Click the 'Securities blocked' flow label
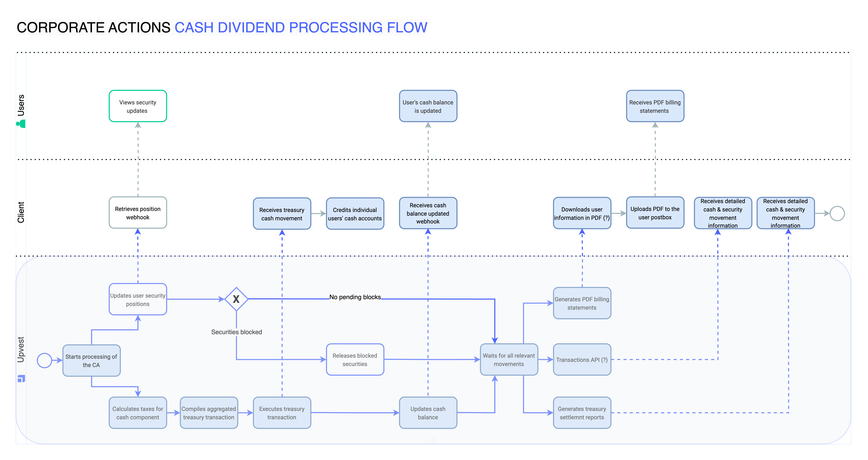The width and height of the screenshot is (868, 460). (237, 332)
